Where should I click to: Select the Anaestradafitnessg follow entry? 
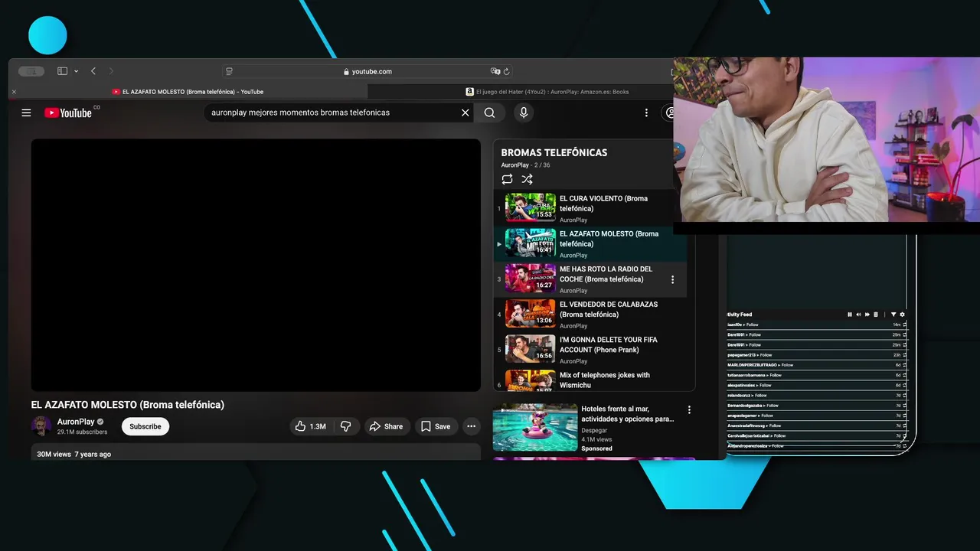pos(817,425)
